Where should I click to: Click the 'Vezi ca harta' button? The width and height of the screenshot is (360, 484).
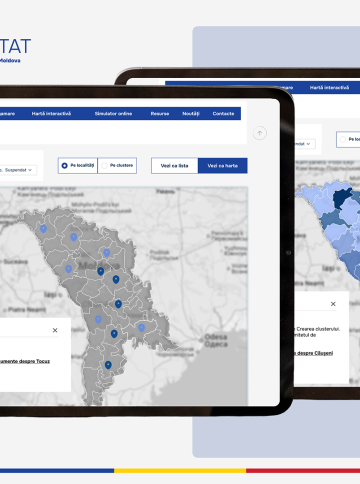click(x=223, y=166)
